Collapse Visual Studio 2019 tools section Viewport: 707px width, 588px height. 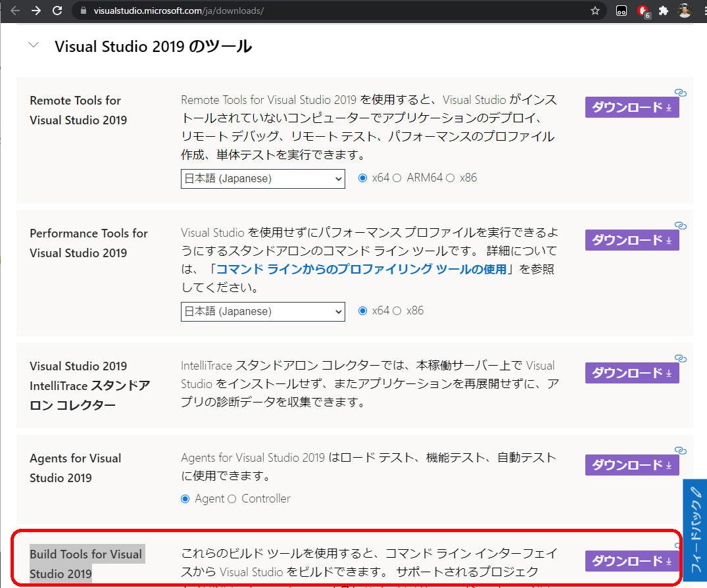point(34,45)
